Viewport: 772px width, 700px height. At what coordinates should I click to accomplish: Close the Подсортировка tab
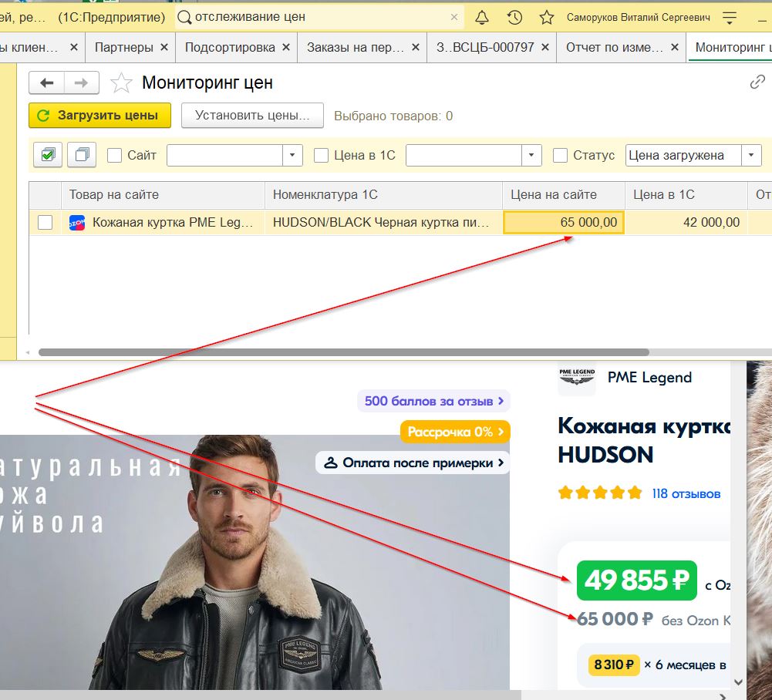(286, 47)
